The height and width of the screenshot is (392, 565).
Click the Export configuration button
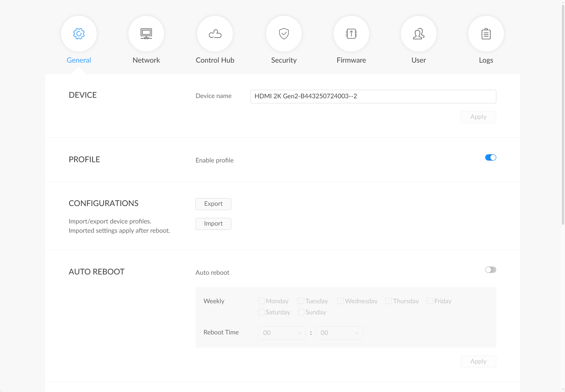coord(213,204)
